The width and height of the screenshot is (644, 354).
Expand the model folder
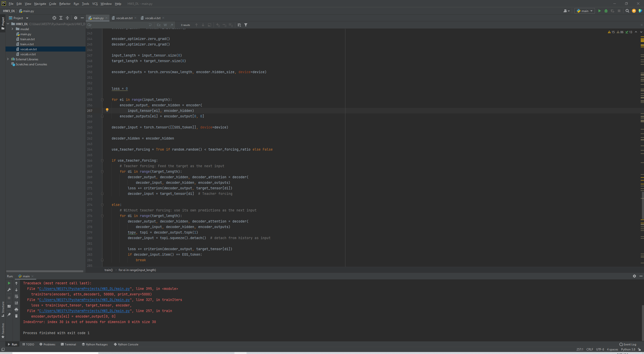(12, 29)
